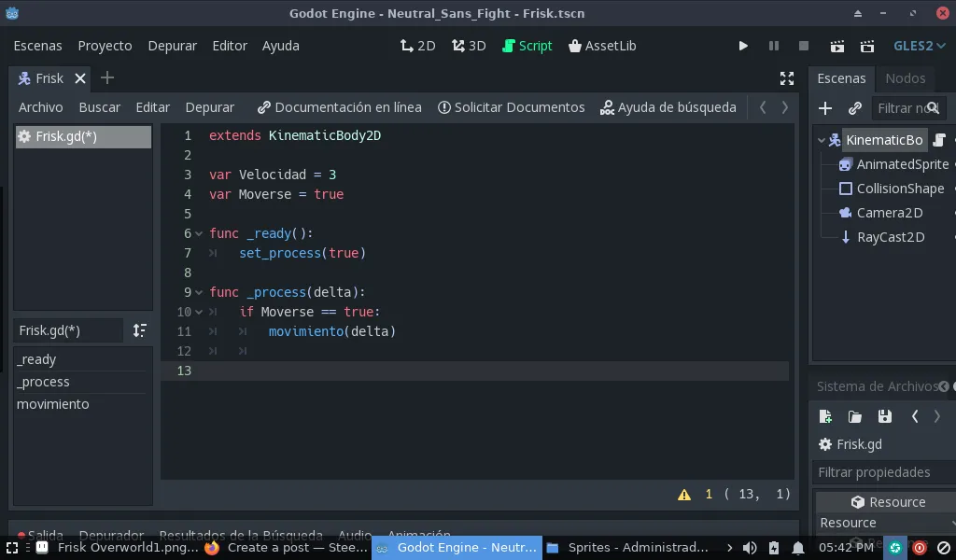Pause the running scene

[x=774, y=46]
